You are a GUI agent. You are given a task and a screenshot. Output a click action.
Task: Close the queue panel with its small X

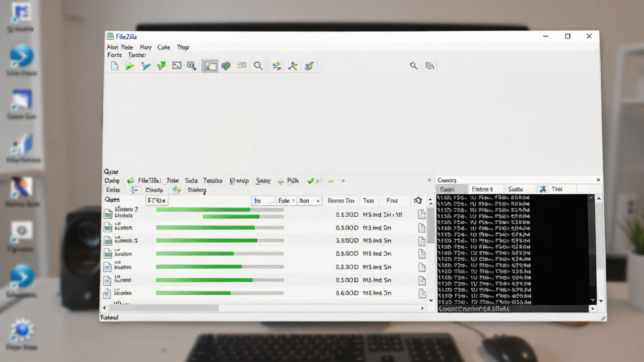(429, 180)
